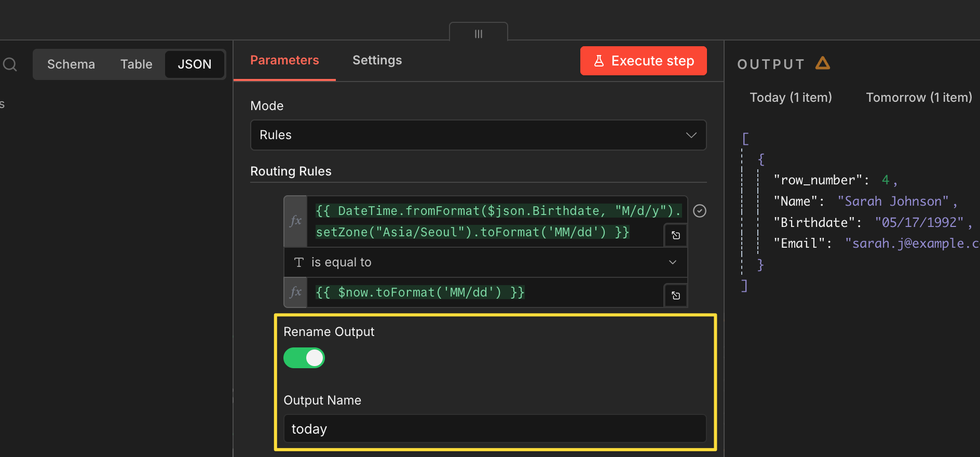Click the output warning triangle icon

pos(823,63)
